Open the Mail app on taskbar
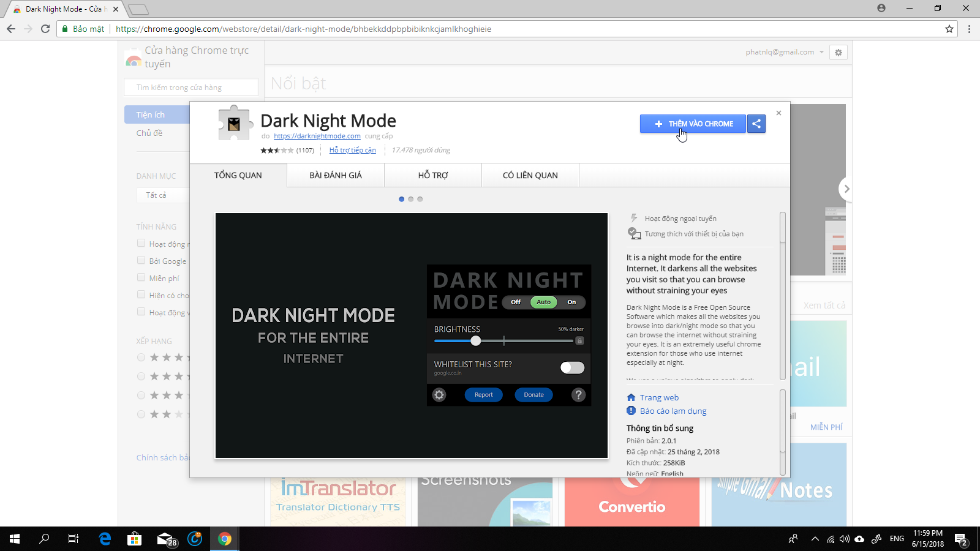Viewport: 980px width, 551px height. pos(165,539)
